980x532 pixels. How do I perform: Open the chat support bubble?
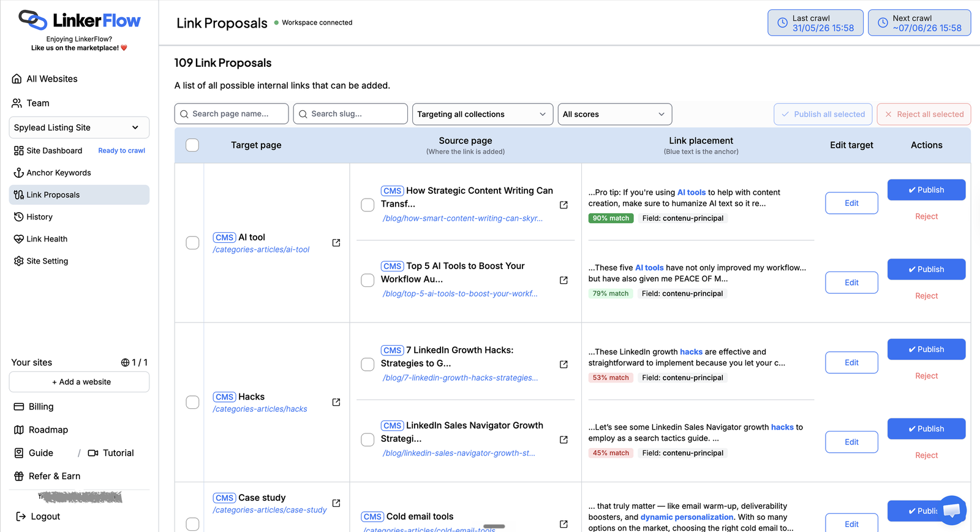point(952,510)
